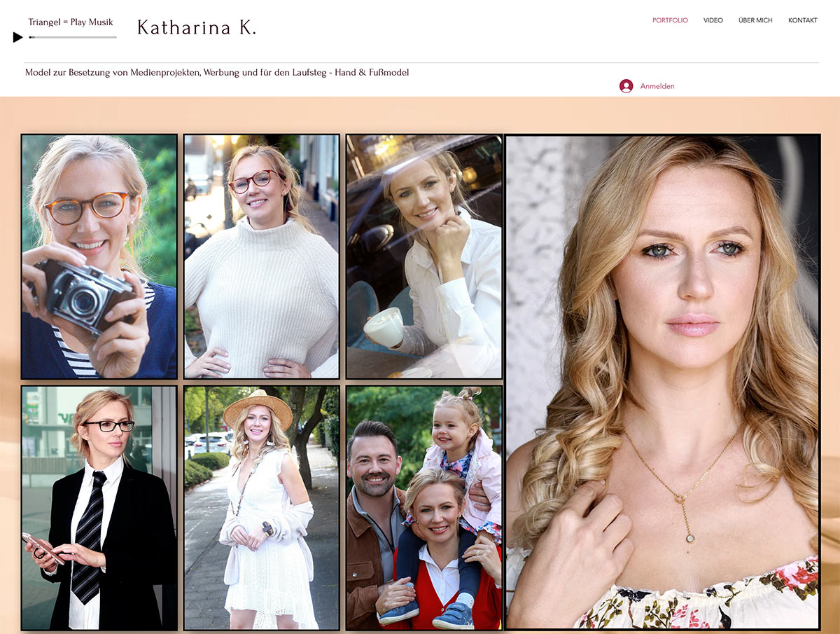Click the middle of music progress bar
Viewport: 840px width, 634px height.
(73, 37)
